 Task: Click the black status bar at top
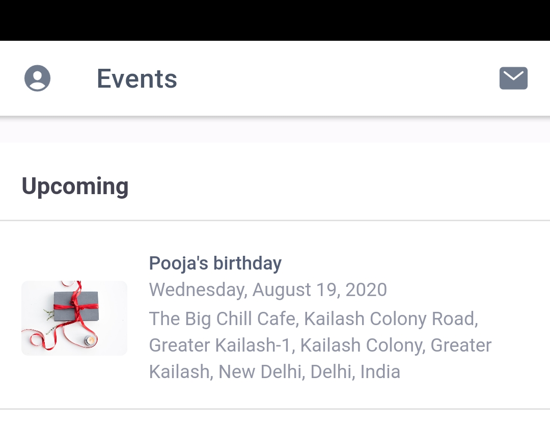(275, 20)
